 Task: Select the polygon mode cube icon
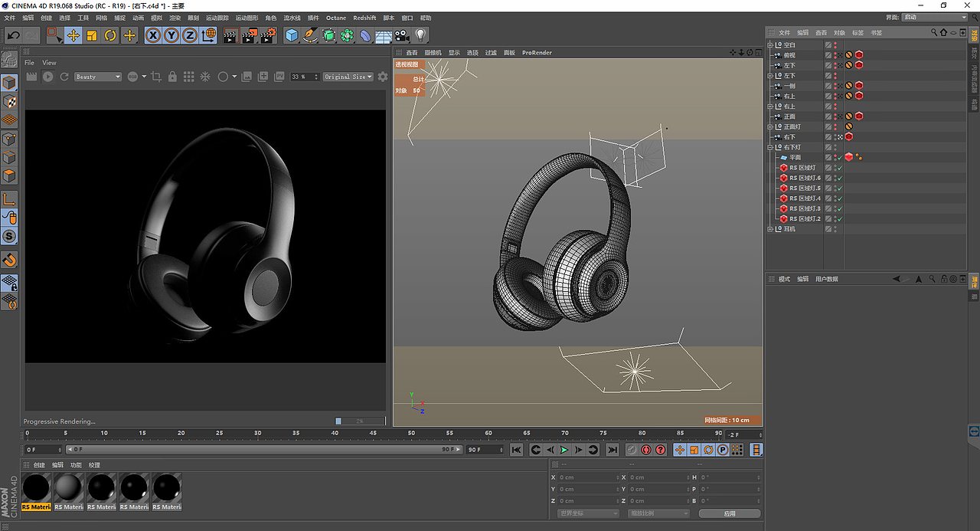click(x=9, y=176)
